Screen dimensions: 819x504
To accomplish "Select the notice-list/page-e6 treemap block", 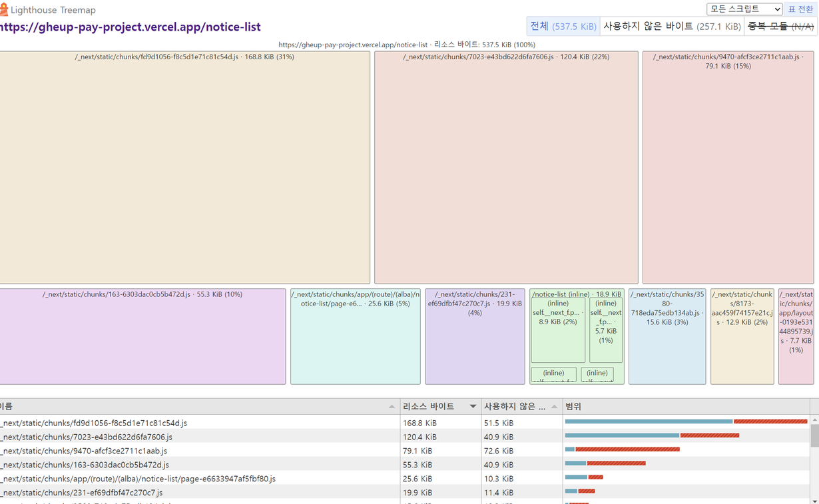I will pos(356,336).
